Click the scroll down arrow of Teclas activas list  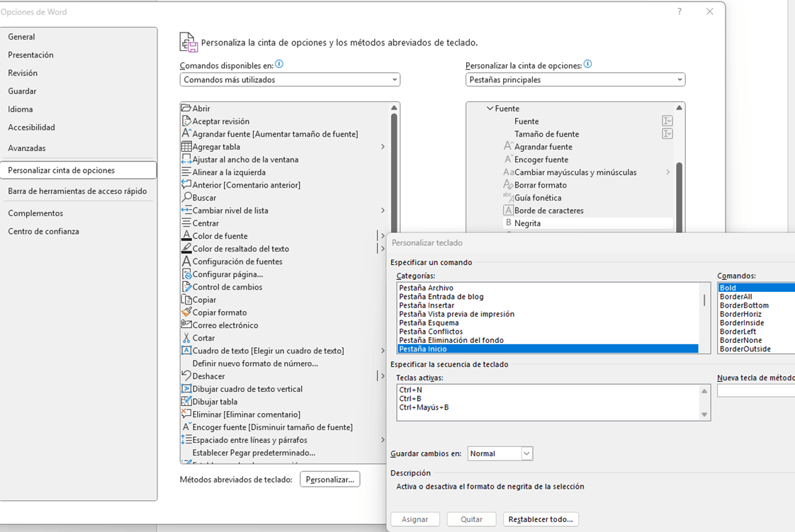coord(704,414)
